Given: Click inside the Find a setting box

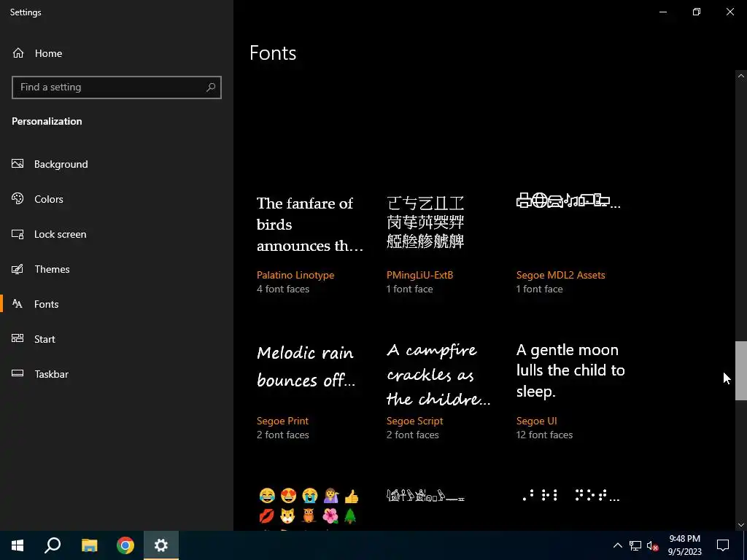Looking at the screenshot, I should [x=116, y=87].
